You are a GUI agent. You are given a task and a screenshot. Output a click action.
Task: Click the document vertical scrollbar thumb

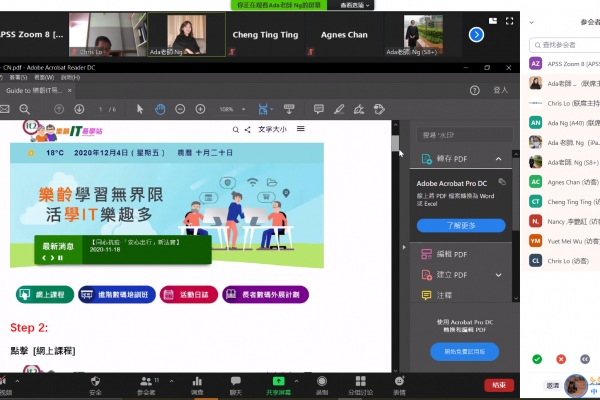(395, 144)
